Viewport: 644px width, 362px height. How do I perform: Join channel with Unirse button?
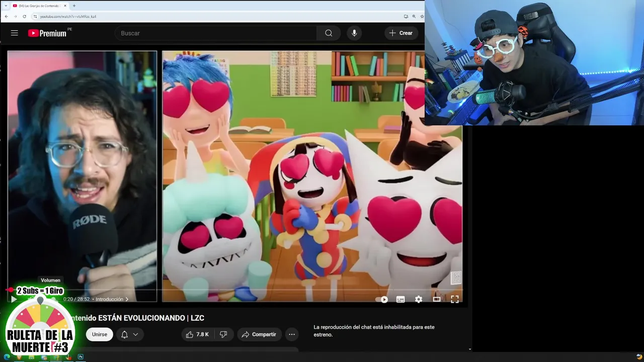click(x=100, y=334)
